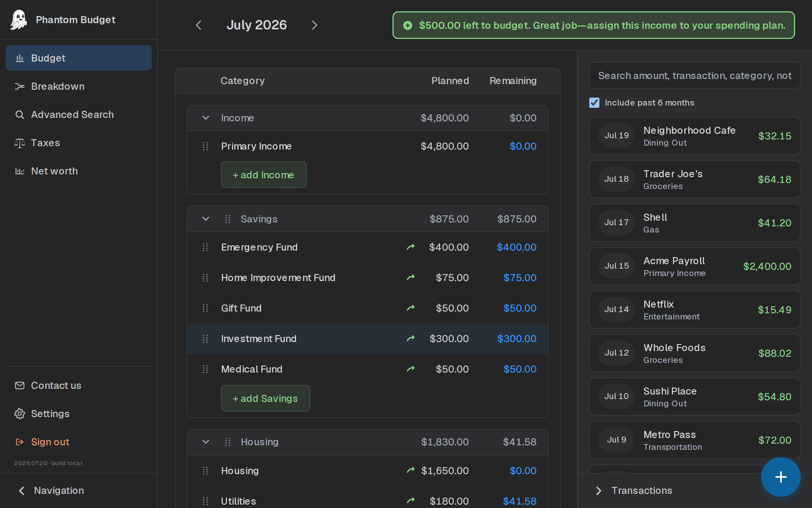The width and height of the screenshot is (812, 508).
Task: Click Housing row planned $1,650.00
Action: (445, 471)
